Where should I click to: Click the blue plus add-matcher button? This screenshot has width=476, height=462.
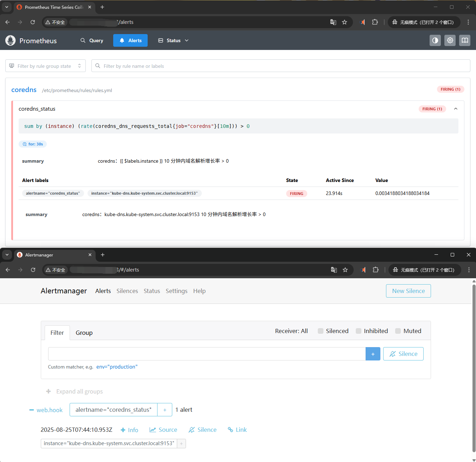point(373,354)
